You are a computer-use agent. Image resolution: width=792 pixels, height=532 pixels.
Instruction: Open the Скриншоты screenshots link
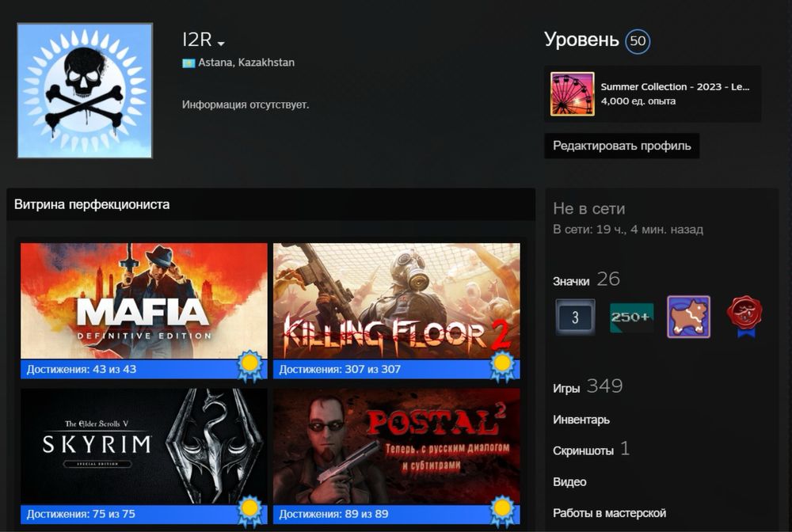point(584,450)
